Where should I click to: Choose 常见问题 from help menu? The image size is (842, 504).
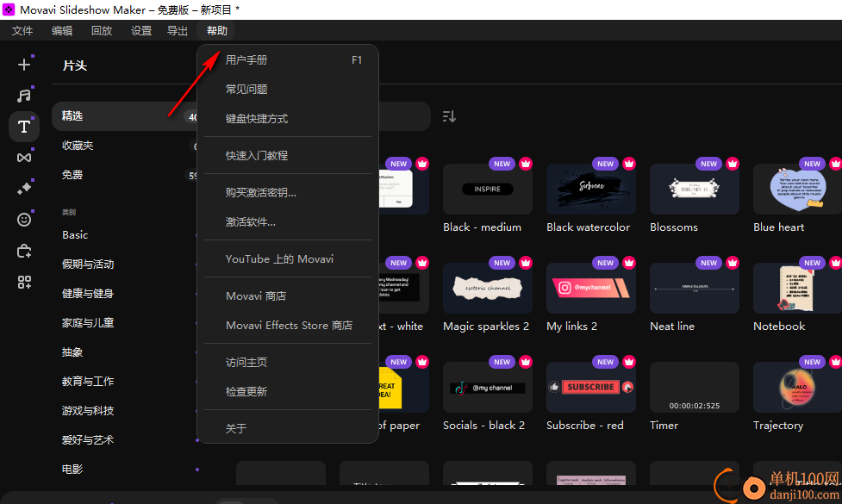288,89
